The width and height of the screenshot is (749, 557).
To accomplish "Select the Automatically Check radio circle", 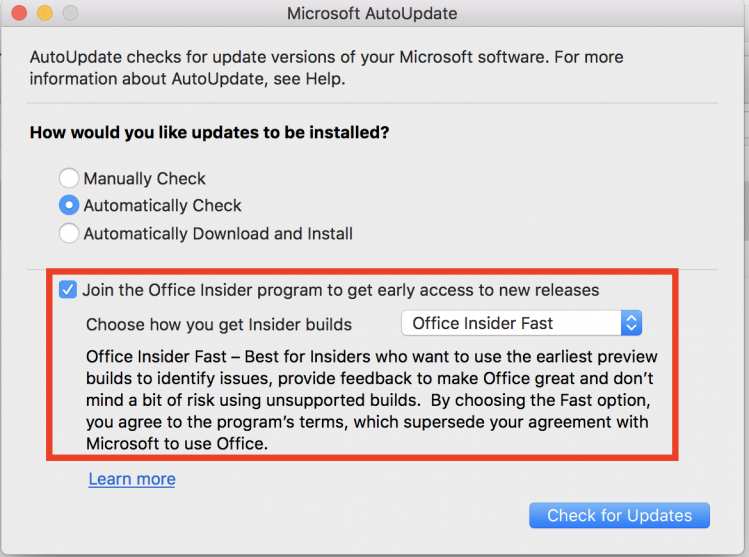I will (69, 206).
